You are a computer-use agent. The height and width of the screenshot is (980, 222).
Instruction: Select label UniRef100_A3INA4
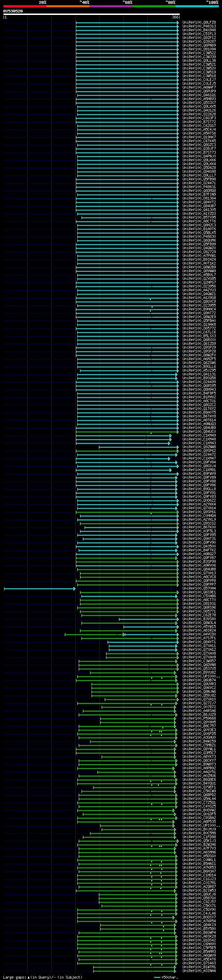pyautogui.click(x=199, y=971)
